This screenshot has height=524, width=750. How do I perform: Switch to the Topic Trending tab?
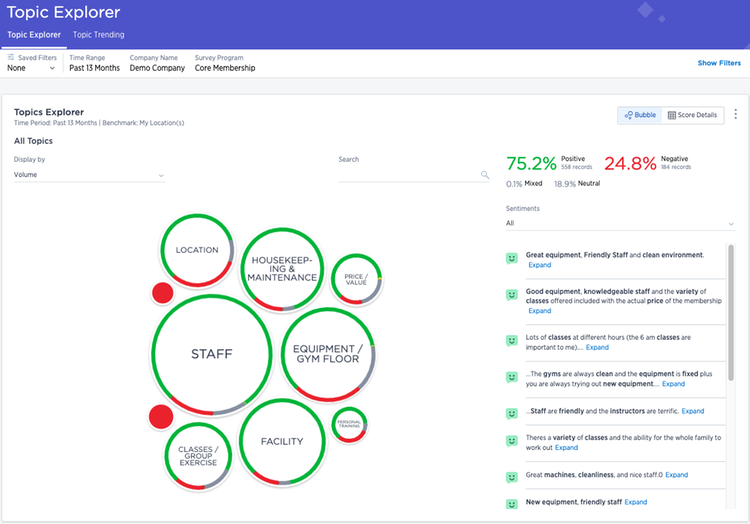(x=99, y=35)
